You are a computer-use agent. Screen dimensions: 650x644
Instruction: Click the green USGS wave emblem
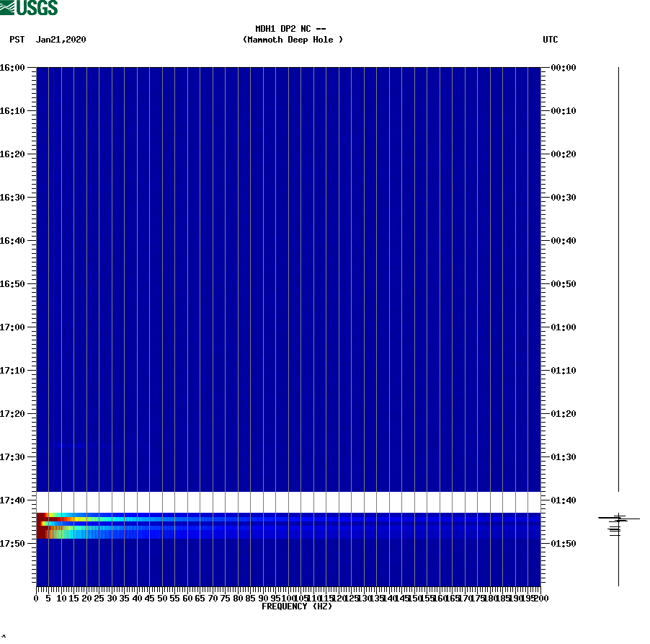pos(9,7)
